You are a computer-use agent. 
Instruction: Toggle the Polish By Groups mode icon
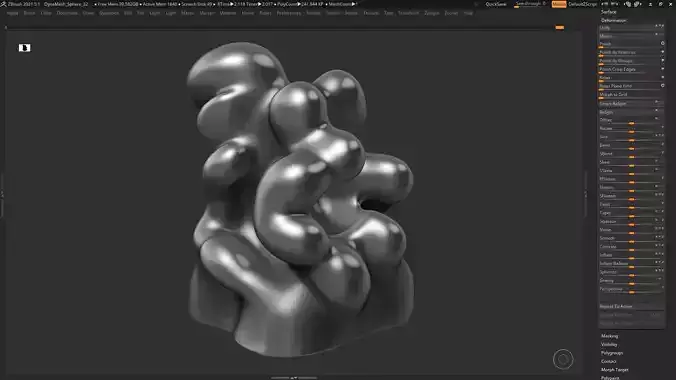(663, 60)
